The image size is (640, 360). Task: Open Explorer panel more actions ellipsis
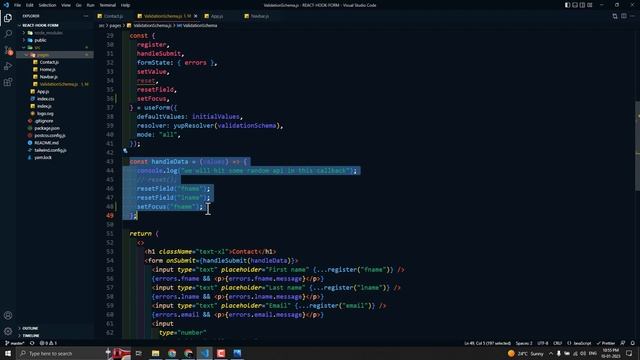(x=86, y=16)
